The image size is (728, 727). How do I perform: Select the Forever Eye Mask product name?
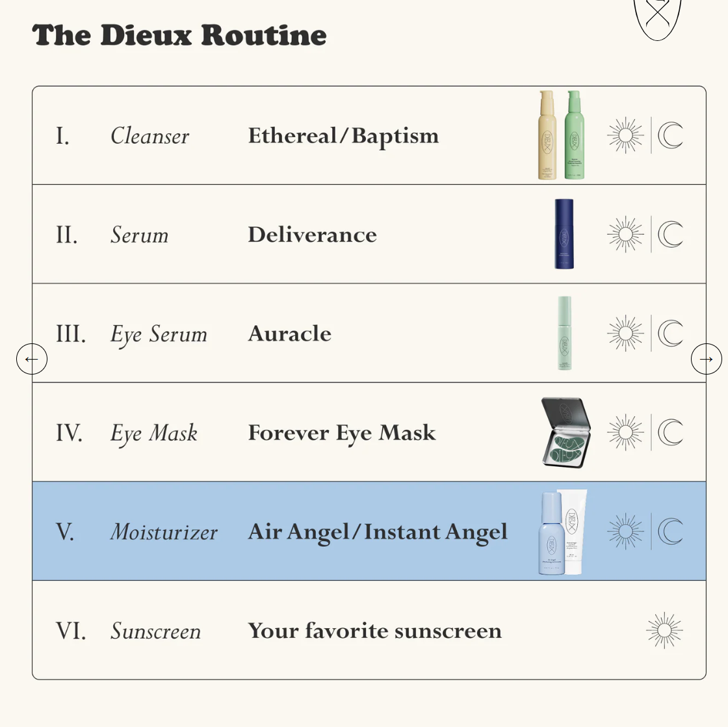(342, 433)
